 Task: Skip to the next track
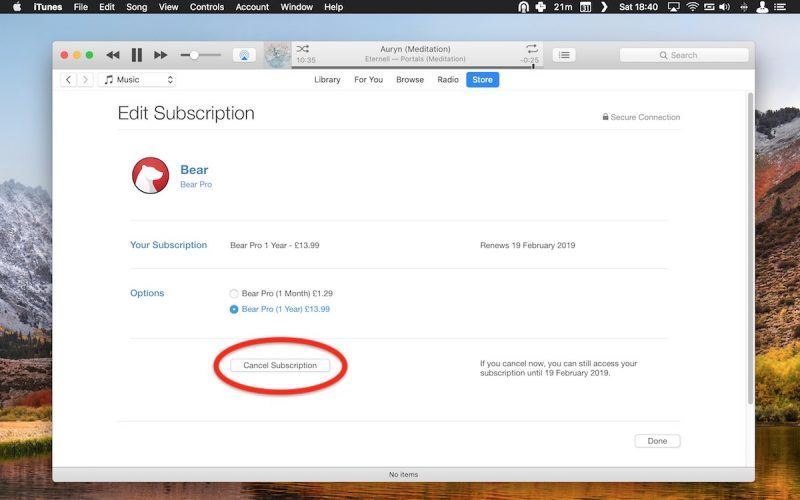160,55
